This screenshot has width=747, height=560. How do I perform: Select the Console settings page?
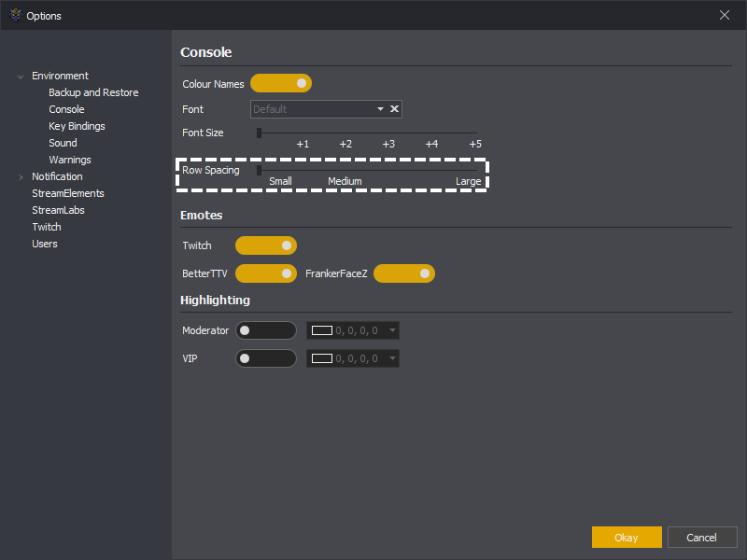coord(66,109)
